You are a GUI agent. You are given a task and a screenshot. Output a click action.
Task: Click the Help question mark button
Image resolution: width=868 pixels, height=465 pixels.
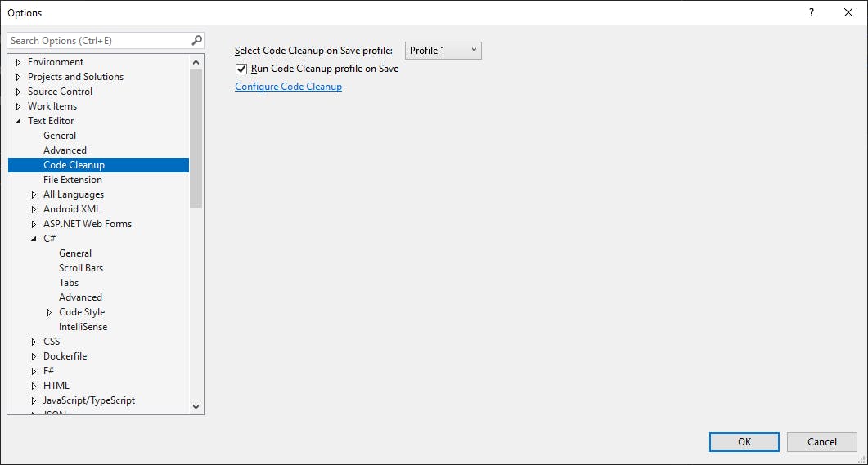coord(812,12)
